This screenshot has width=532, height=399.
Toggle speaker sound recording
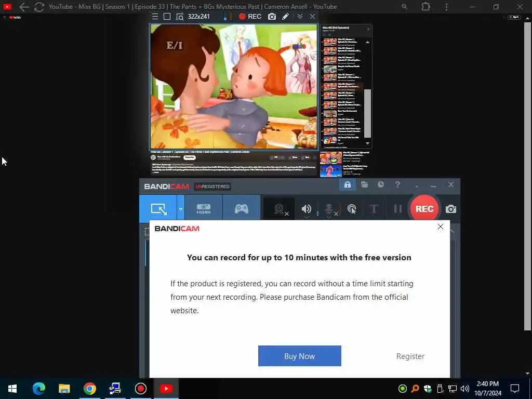(x=306, y=209)
